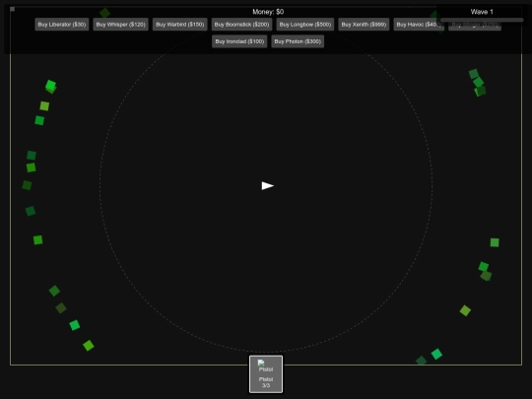Buy the Xenith for $999

pos(364,25)
